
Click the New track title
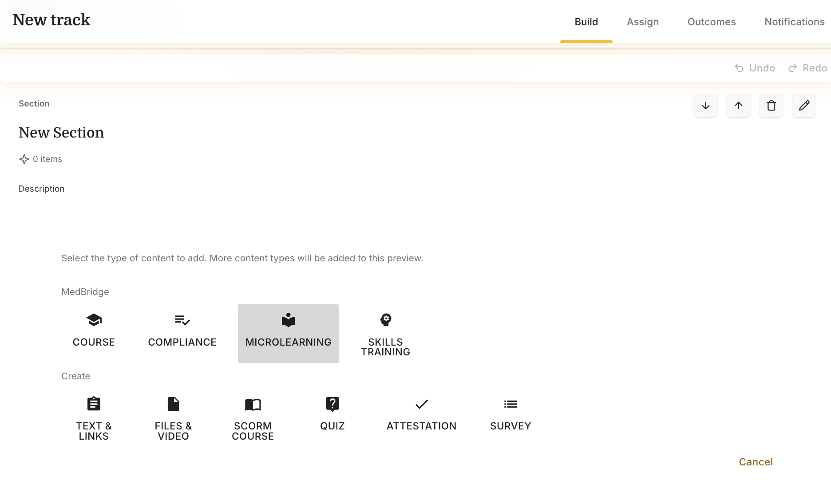tap(51, 20)
